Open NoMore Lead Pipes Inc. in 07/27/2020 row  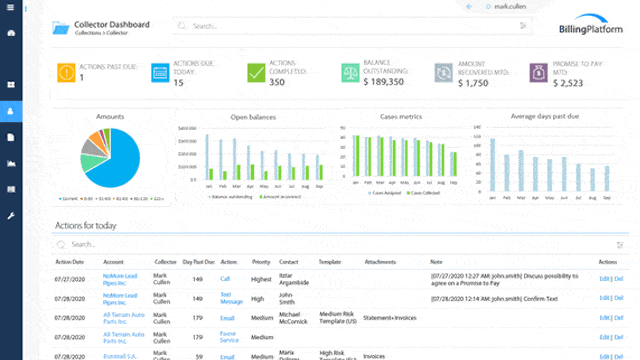point(120,280)
